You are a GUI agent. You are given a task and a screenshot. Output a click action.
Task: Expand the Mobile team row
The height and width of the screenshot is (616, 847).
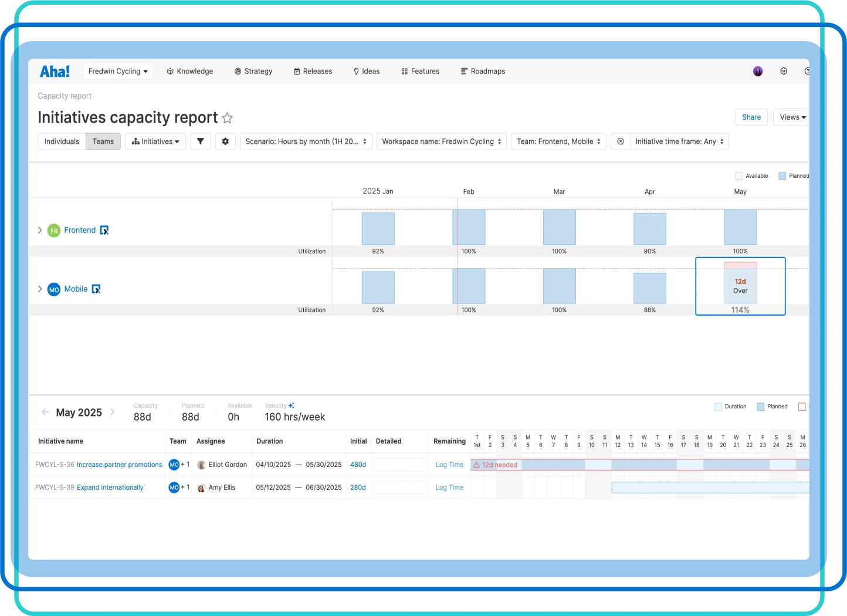click(x=40, y=289)
